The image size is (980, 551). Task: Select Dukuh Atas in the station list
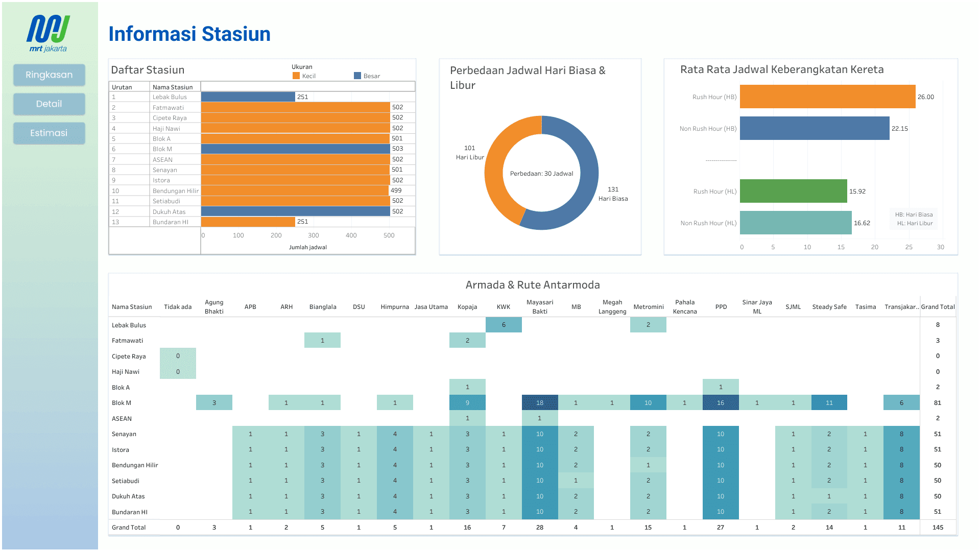[169, 212]
